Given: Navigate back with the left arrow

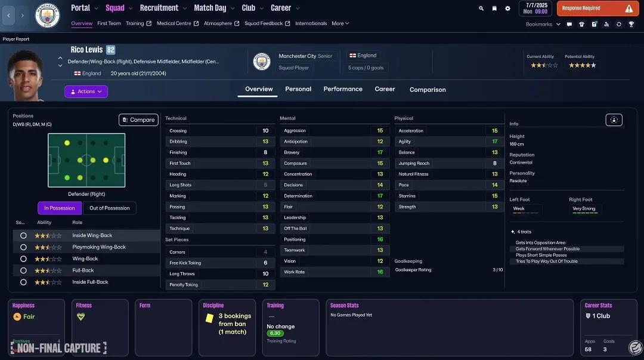Looking at the screenshot, I should [x=9, y=16].
